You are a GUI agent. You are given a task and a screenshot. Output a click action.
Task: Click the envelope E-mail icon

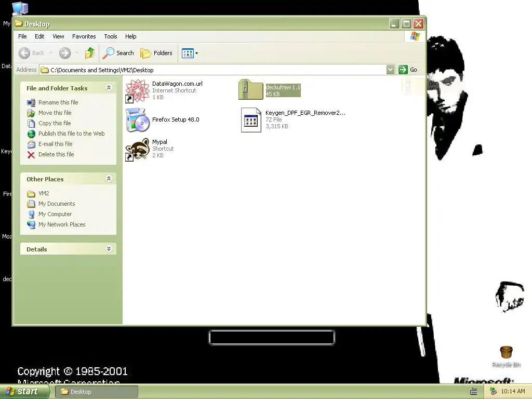tap(31, 144)
